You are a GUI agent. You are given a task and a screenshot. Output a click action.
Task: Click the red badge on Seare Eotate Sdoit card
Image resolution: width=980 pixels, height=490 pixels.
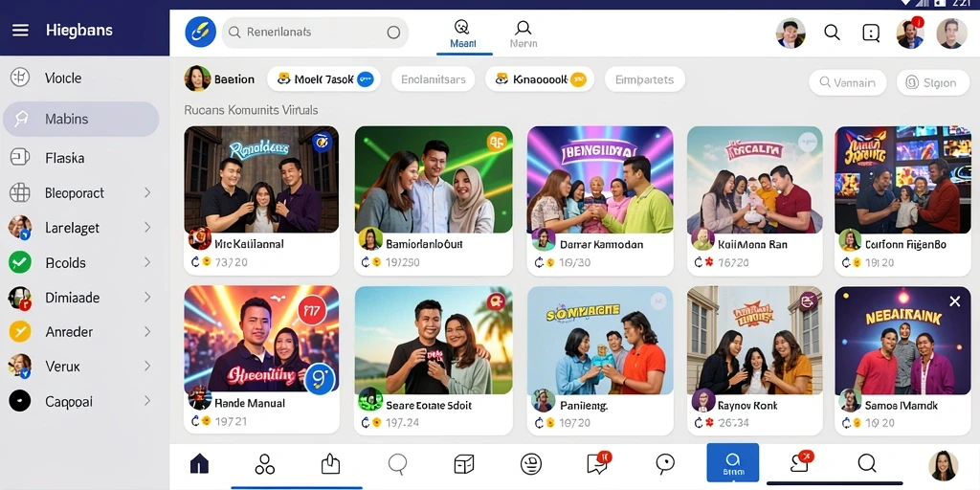point(497,301)
